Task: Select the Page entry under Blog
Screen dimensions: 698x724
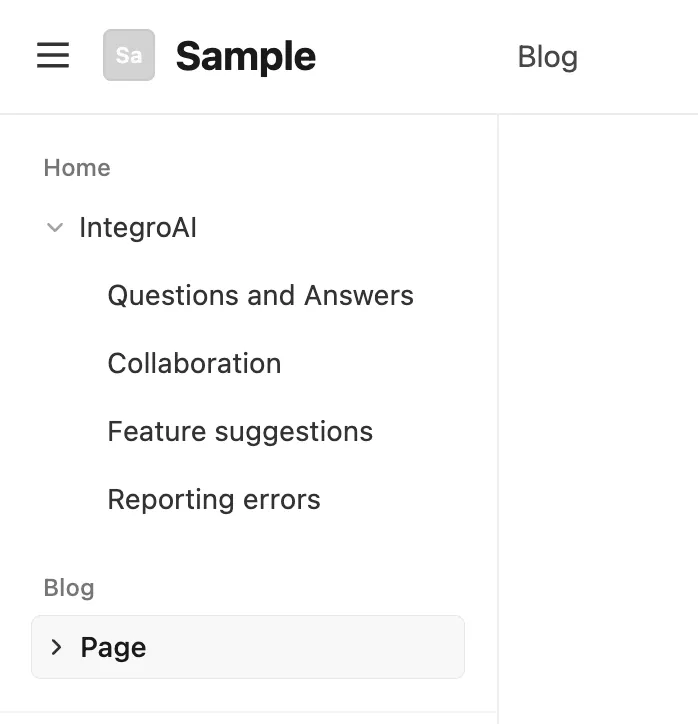Action: [x=113, y=648]
